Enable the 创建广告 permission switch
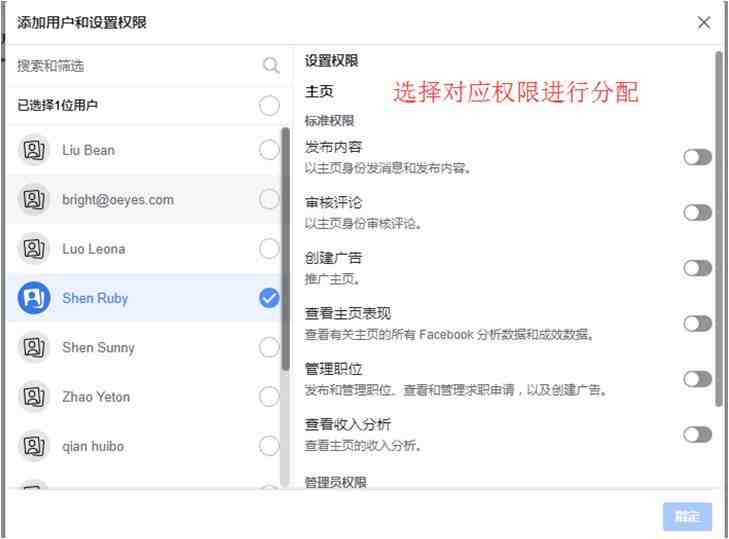Viewport: 729px width, 539px height. click(697, 268)
